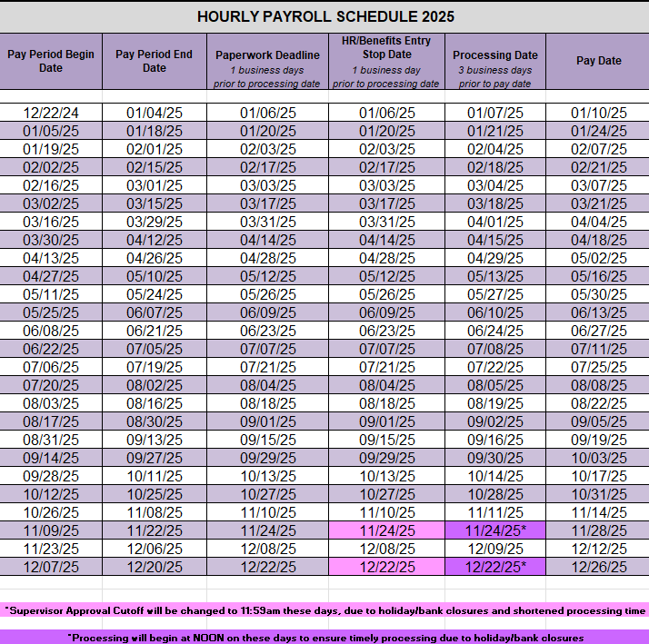Click the 'Pay Period Begin Date' column header
The width and height of the screenshot is (649, 644).
click(51, 61)
